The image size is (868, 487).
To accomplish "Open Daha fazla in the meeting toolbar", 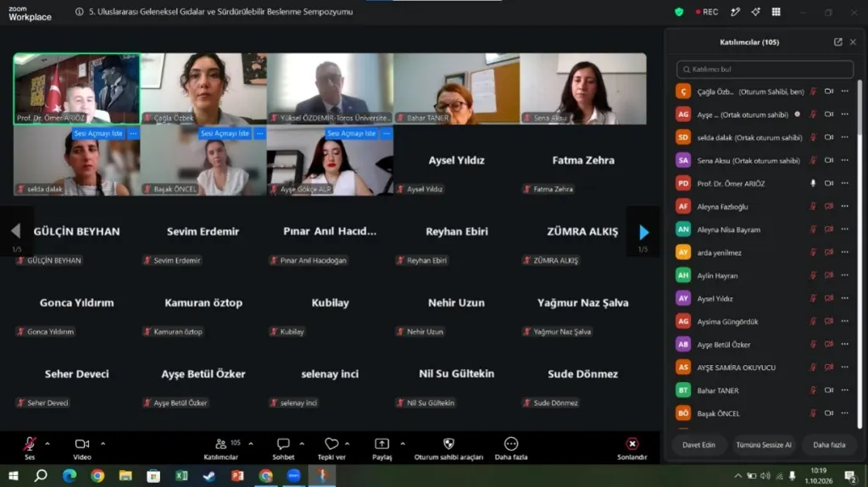I will (x=511, y=448).
